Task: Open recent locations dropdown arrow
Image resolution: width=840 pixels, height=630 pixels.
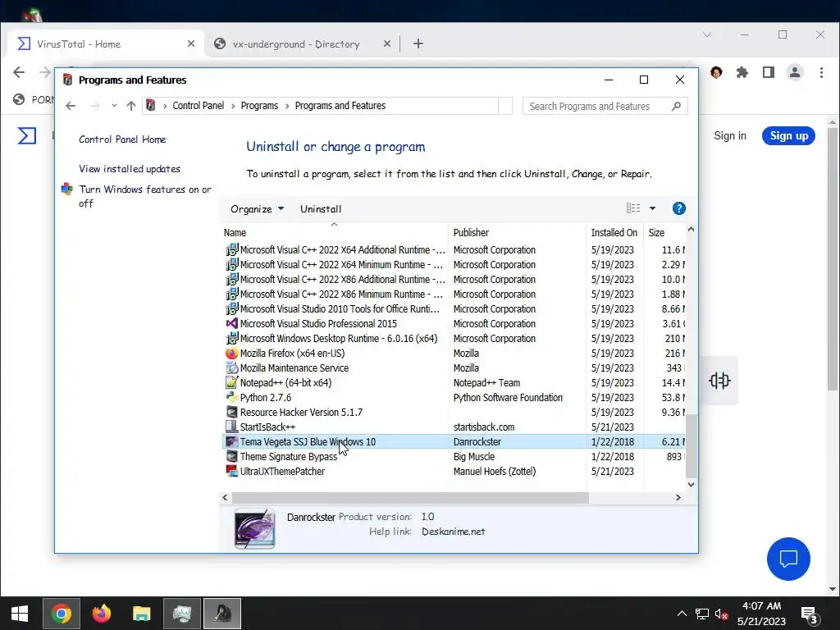Action: pos(114,106)
